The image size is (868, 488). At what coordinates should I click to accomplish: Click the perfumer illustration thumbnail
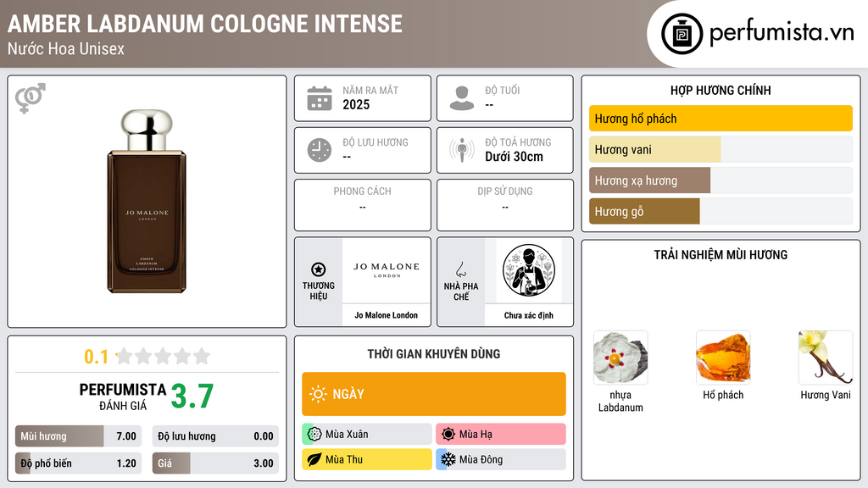click(529, 270)
